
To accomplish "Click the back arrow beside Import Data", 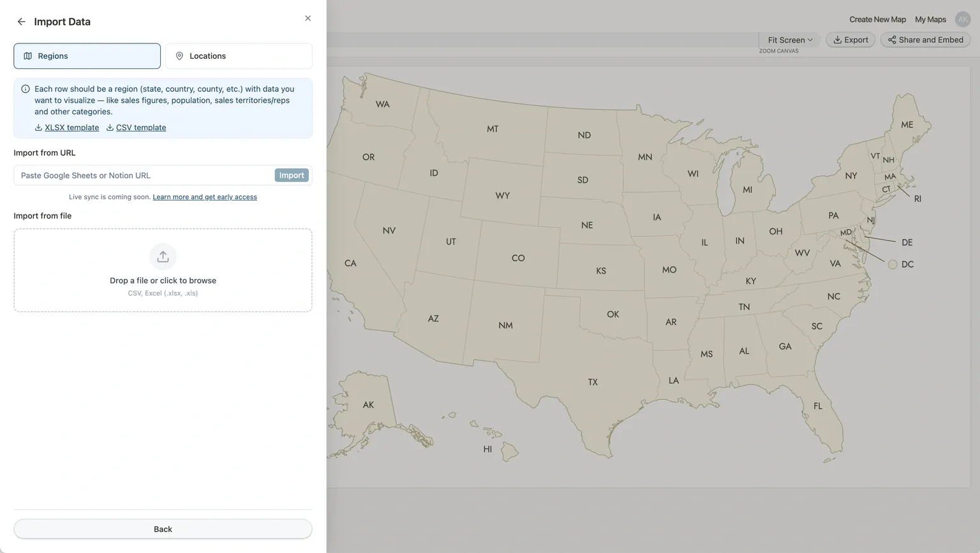I will pos(22,22).
